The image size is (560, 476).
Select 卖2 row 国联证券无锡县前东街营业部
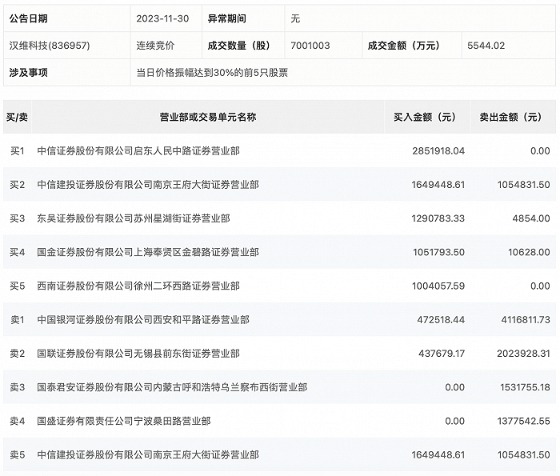279,353
